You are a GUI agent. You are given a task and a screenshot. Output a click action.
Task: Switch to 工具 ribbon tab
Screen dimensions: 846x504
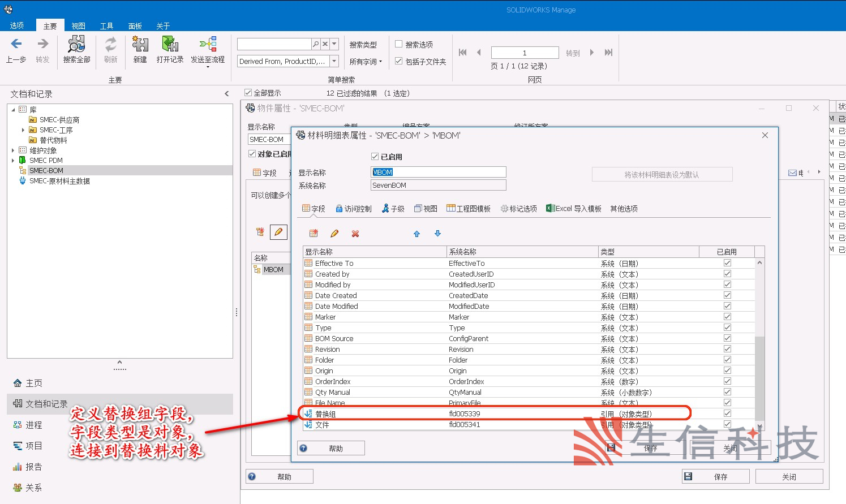click(x=106, y=26)
